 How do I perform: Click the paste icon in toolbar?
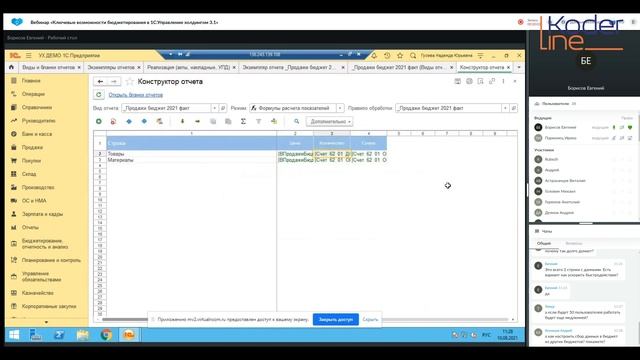click(x=228, y=121)
